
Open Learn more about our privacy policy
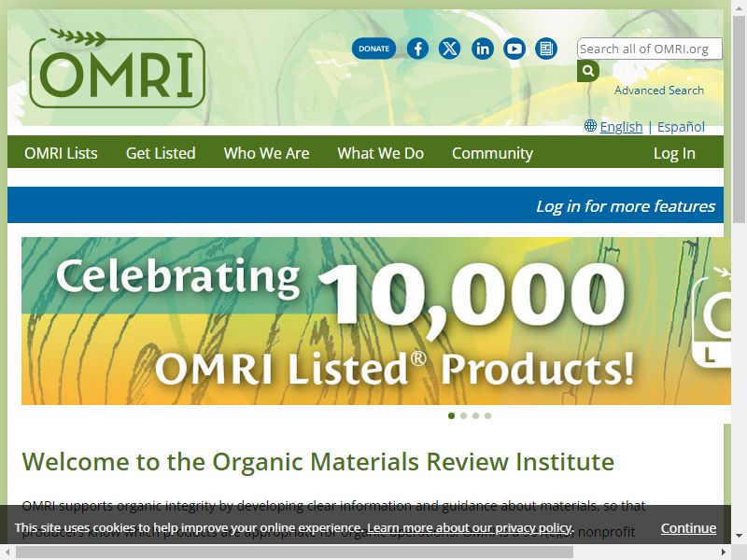470,528
